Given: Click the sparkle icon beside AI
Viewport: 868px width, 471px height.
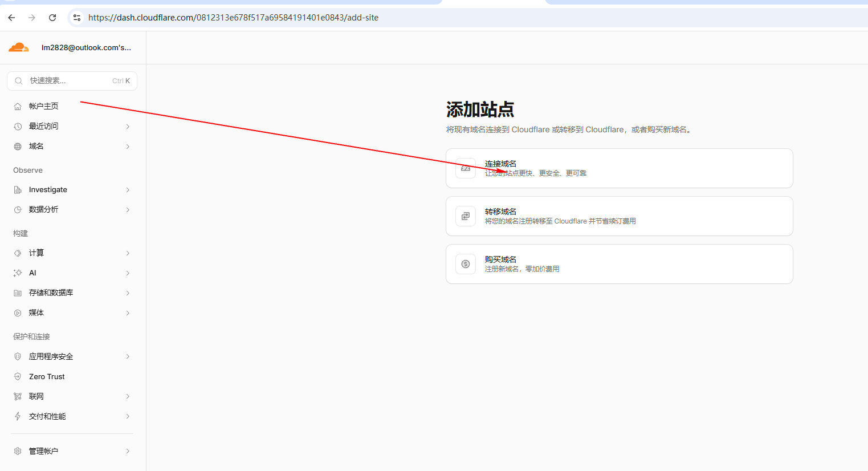Looking at the screenshot, I should pyautogui.click(x=18, y=273).
